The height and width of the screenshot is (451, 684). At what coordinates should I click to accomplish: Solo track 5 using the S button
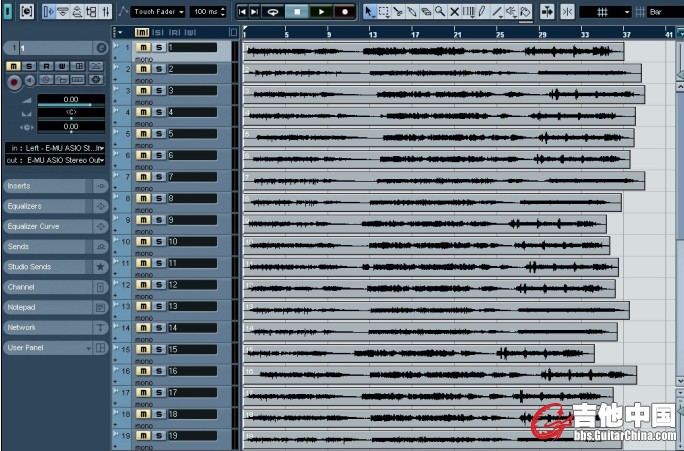tap(158, 134)
